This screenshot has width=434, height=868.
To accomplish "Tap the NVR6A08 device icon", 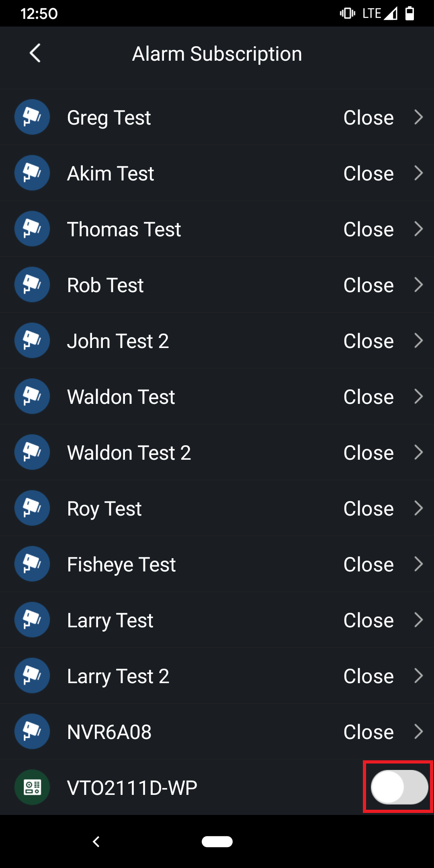I will pos(32,731).
